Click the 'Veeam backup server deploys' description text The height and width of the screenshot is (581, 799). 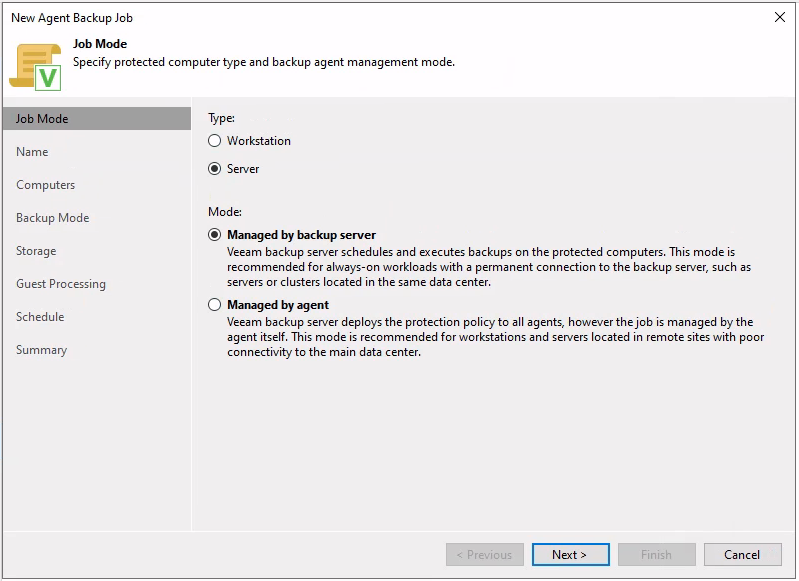coord(495,337)
